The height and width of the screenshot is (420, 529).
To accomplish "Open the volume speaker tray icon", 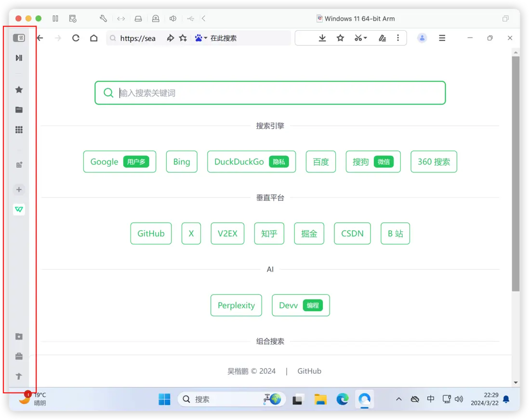I will (x=459, y=399).
